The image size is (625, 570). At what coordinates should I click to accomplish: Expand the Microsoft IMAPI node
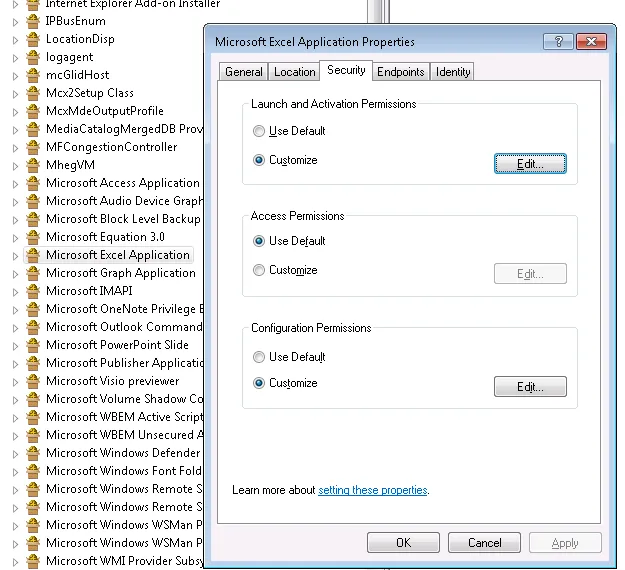tap(15, 292)
